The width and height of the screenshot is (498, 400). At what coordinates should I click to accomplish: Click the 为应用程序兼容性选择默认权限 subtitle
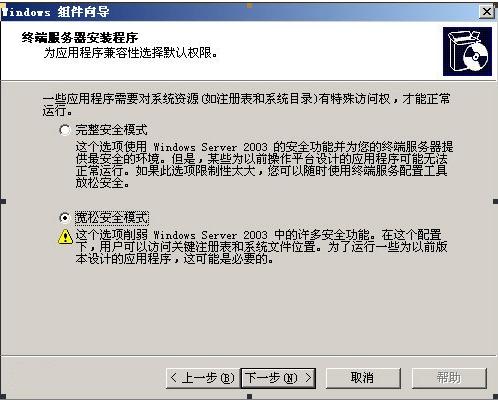(131, 52)
